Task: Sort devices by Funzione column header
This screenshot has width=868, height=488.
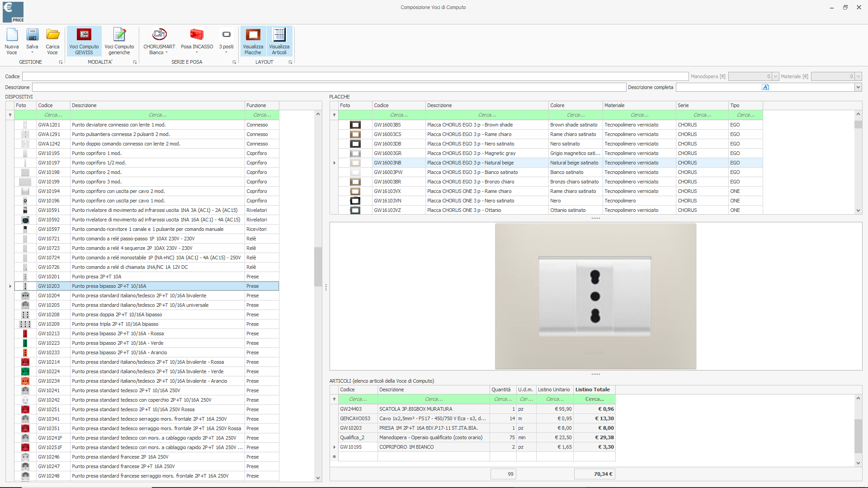Action: coord(262,105)
